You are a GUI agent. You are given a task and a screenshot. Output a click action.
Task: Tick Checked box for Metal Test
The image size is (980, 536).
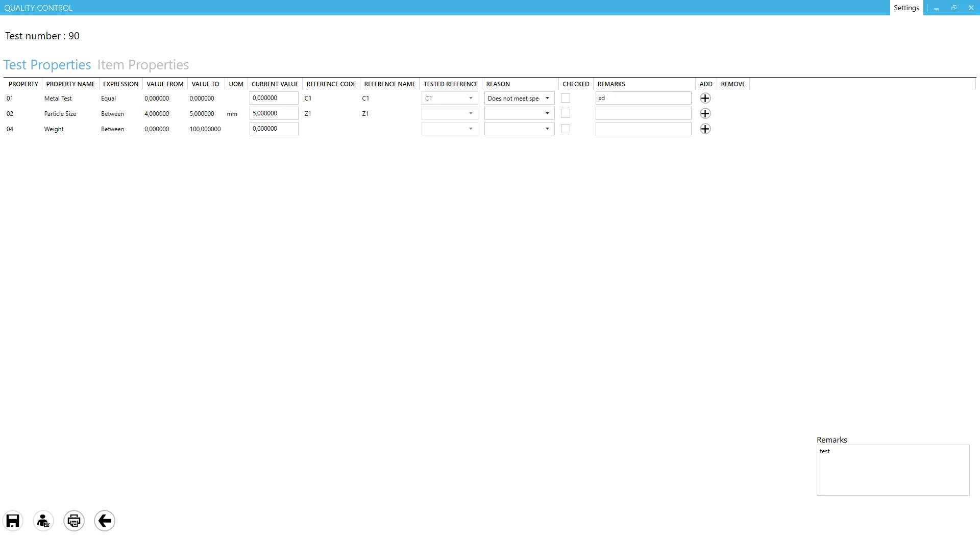[x=566, y=98]
